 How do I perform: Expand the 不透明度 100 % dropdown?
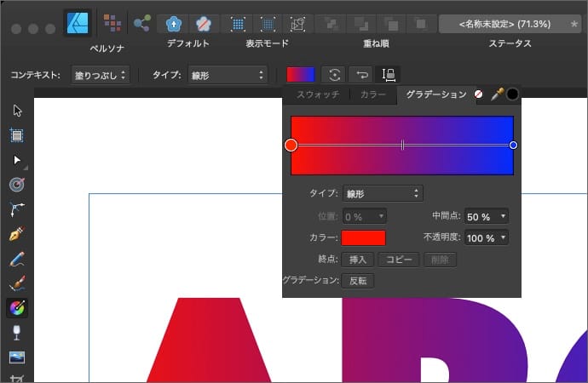click(487, 238)
